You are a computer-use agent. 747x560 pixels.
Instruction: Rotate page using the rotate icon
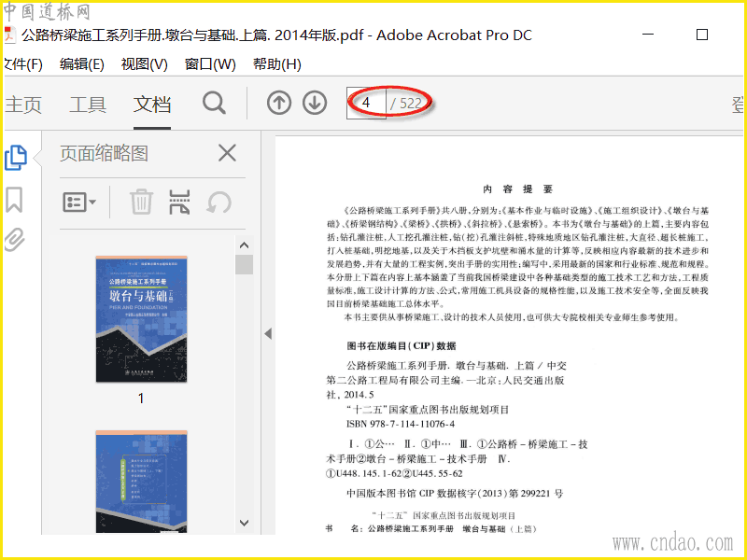point(219,203)
